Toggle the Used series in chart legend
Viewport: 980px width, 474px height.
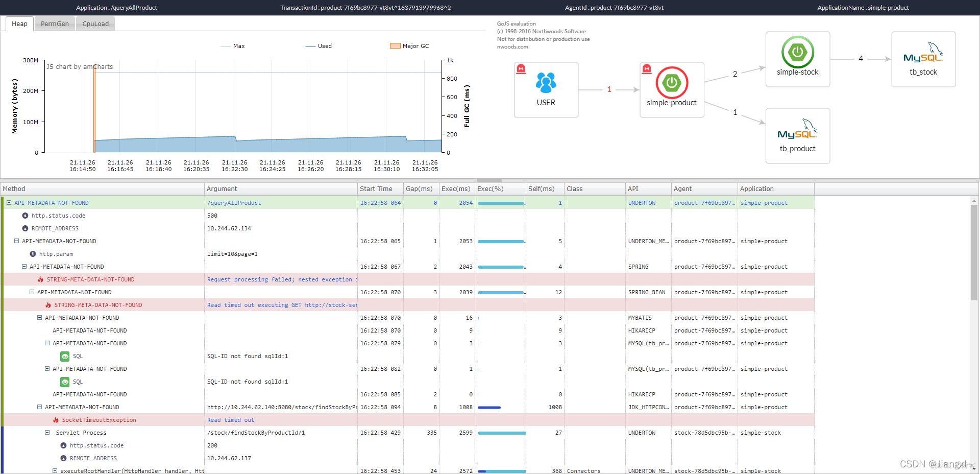[x=318, y=46]
